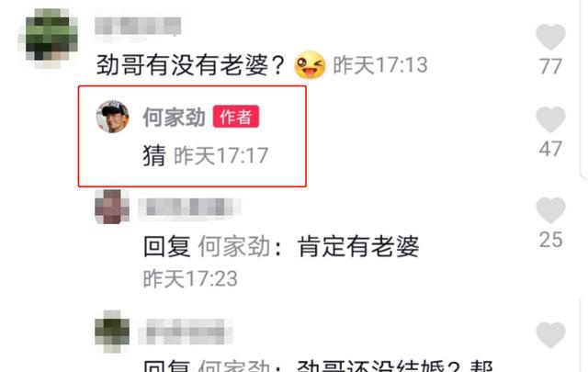Click the 何家劲 author username
Screen dimensions: 588x372
[174, 117]
